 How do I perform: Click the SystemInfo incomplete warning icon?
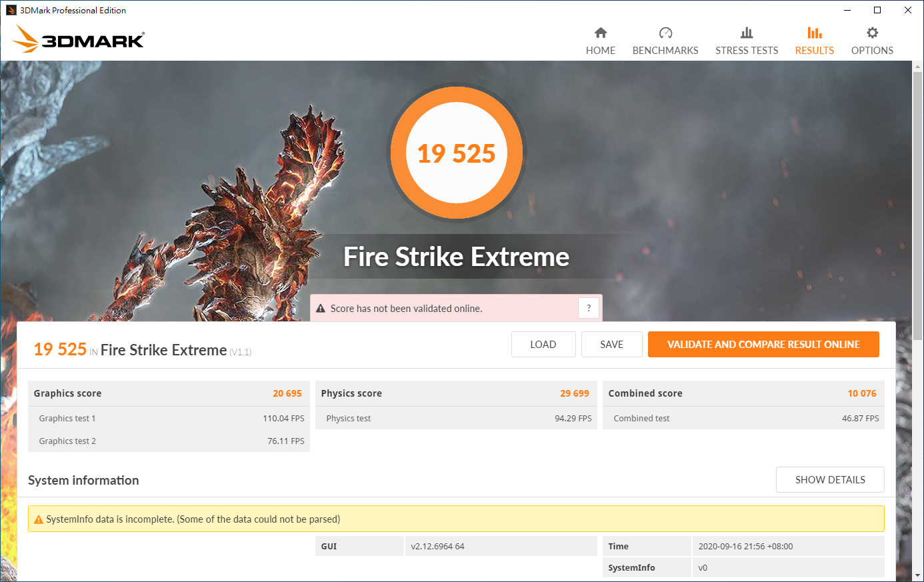39,519
